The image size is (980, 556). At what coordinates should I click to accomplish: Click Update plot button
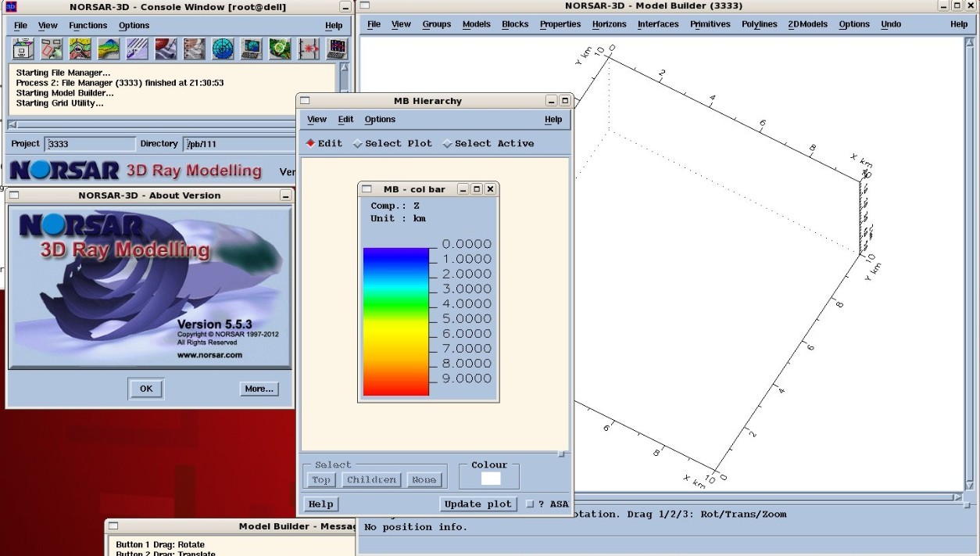[478, 504]
